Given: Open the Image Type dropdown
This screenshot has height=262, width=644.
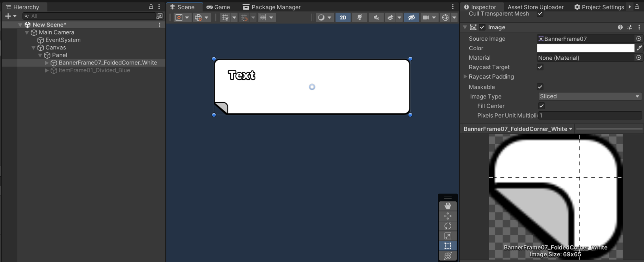Looking at the screenshot, I should (x=589, y=96).
